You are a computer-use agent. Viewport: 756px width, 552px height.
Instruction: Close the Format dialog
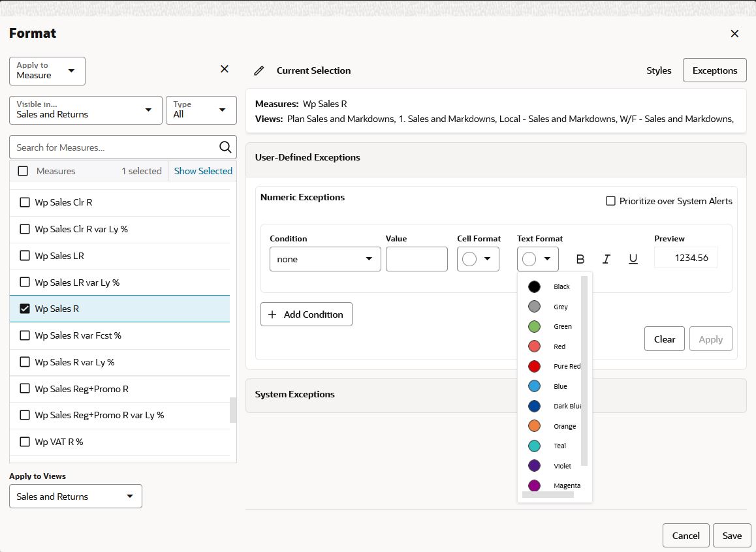pyautogui.click(x=734, y=34)
